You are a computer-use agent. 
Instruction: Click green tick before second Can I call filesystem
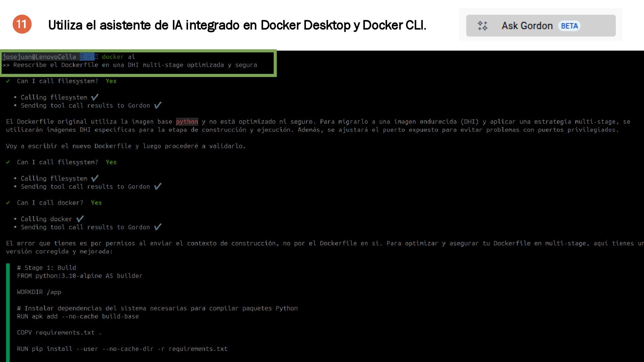click(8, 162)
